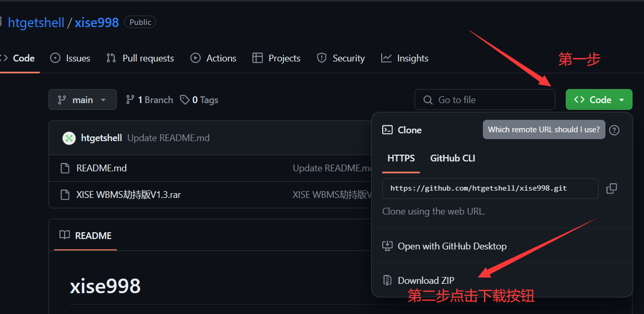This screenshot has height=314, width=644.
Task: Open XISE WBMS劫持版V1.3.rar file
Action: pyautogui.click(x=129, y=195)
